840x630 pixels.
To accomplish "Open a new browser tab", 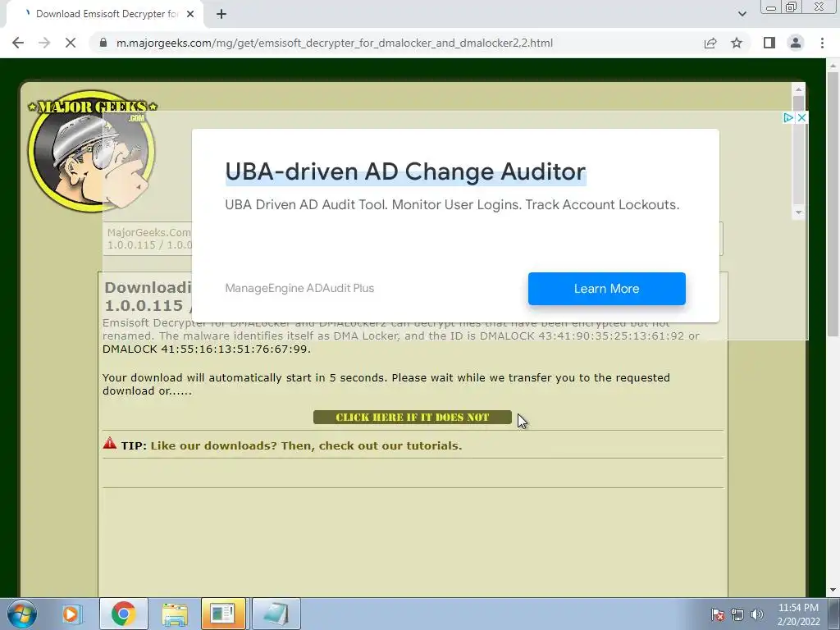I will [221, 14].
